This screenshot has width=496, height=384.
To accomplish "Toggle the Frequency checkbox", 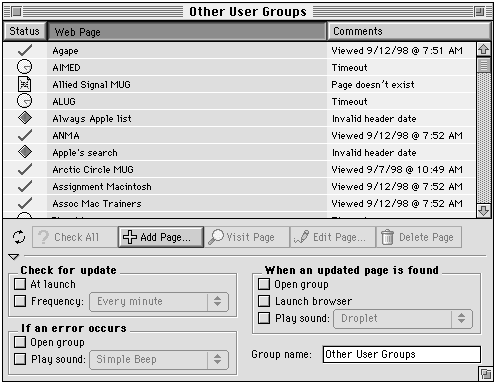I will [20, 301].
